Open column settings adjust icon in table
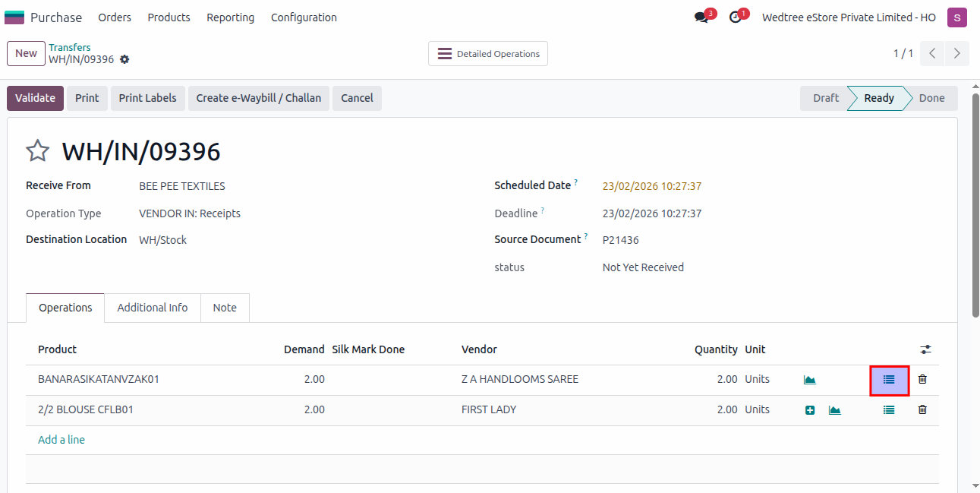Screen dimensions: 980x493 [925, 349]
